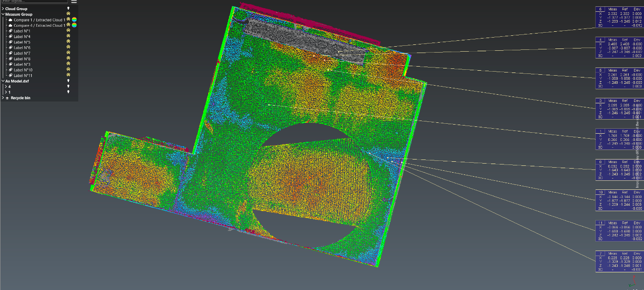Click the measurement label box numbered 7
The width and height of the screenshot is (644, 290).
click(x=619, y=261)
